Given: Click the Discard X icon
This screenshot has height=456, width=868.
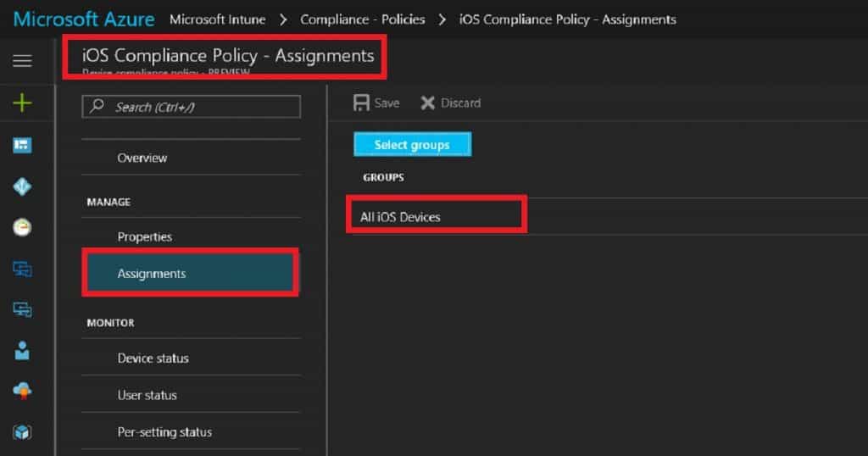Looking at the screenshot, I should (x=427, y=103).
